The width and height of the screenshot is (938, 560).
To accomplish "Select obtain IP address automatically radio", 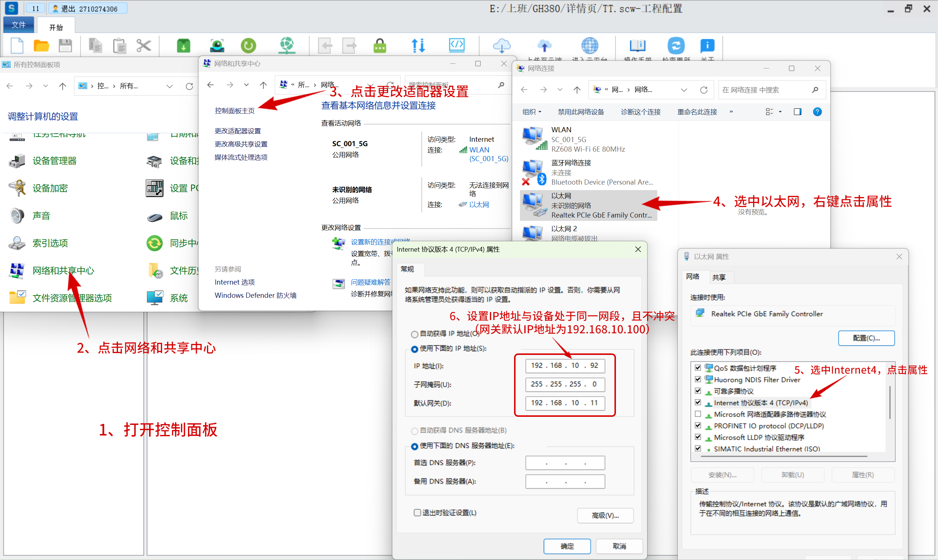I will point(414,334).
